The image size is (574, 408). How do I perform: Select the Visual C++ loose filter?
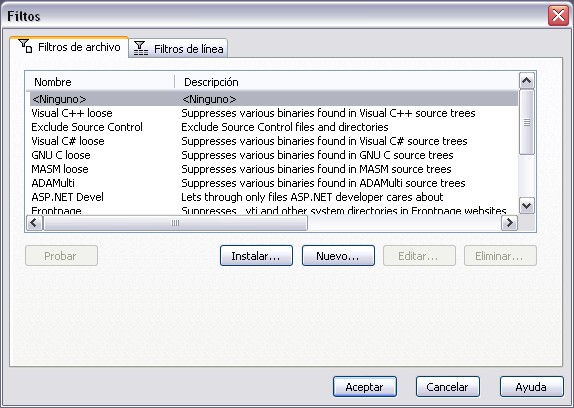click(x=273, y=113)
